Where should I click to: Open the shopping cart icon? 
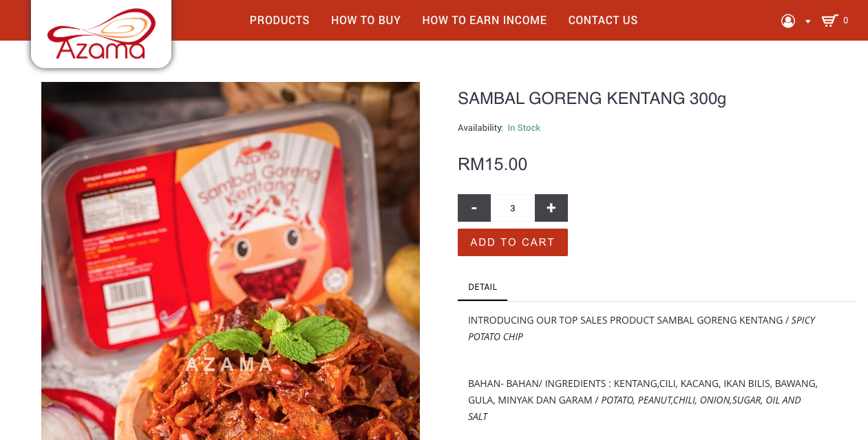coord(829,21)
